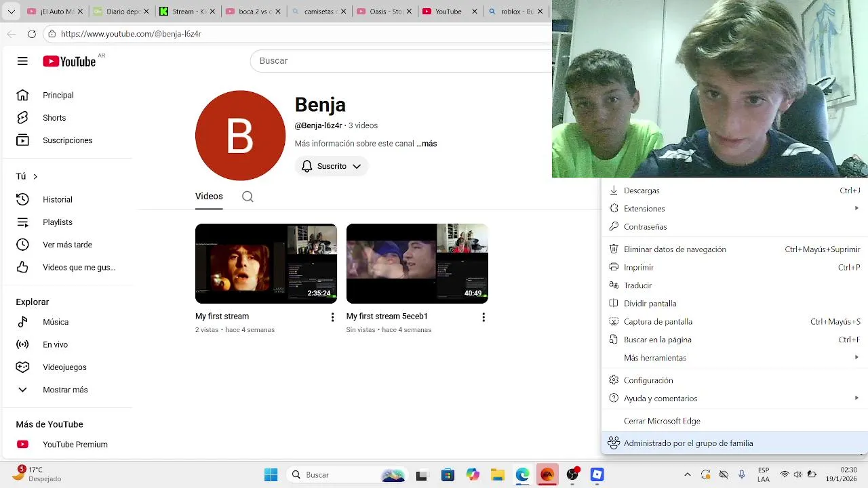Open the YouTube hamburger guide menu

point(22,61)
